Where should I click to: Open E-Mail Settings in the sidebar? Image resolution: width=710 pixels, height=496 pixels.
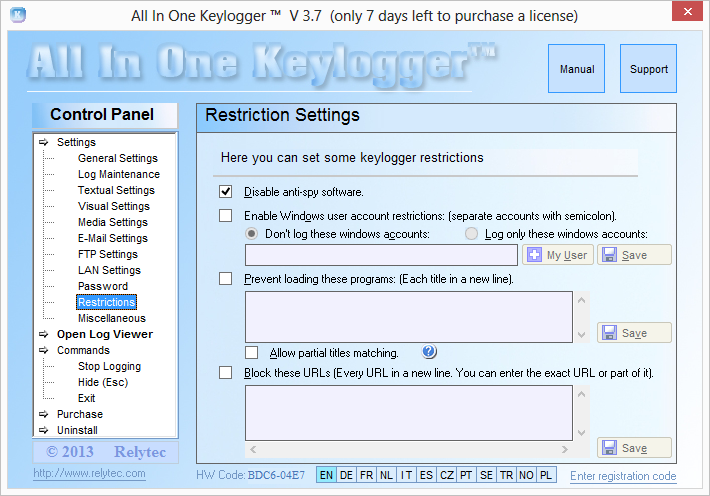pyautogui.click(x=112, y=238)
